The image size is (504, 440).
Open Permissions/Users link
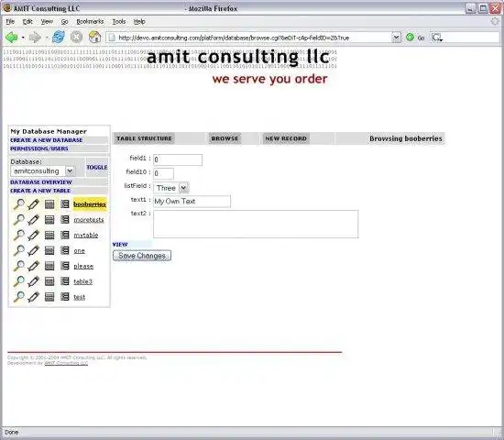[x=39, y=148]
